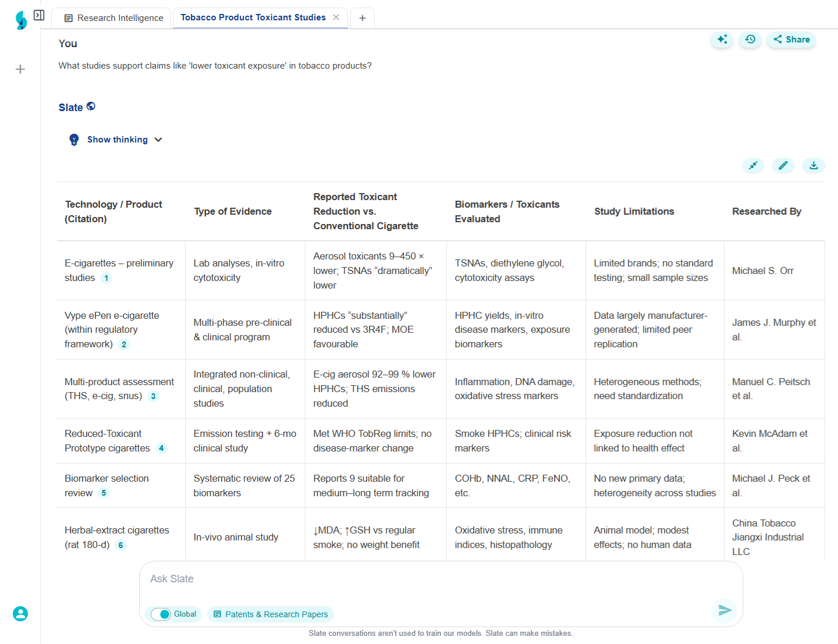Toggle the sidebar panel icon
Image resolution: width=838 pixels, height=644 pixels.
[x=39, y=15]
